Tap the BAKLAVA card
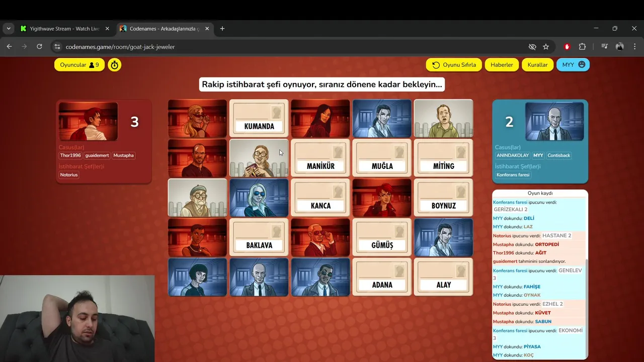The width and height of the screenshot is (644, 362). [x=259, y=237]
